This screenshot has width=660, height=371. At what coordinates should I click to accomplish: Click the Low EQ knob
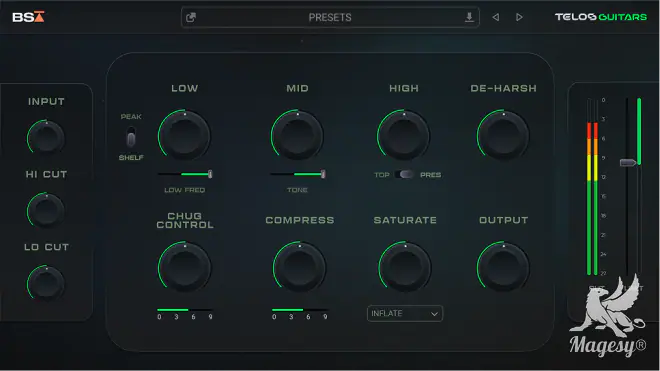(184, 135)
